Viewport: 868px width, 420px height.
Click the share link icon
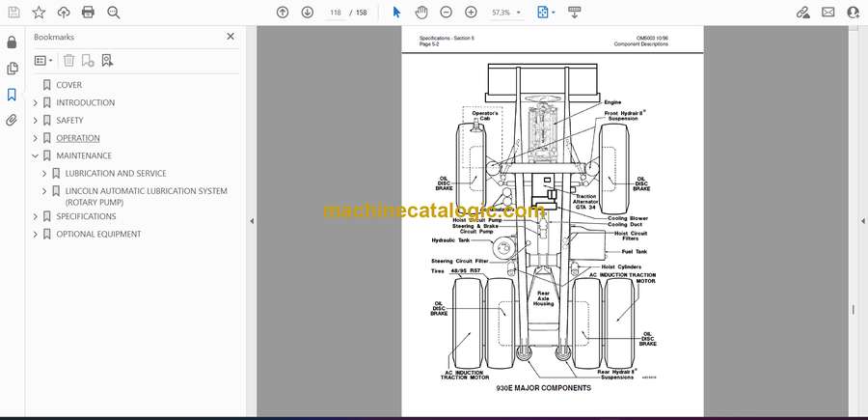coord(802,13)
